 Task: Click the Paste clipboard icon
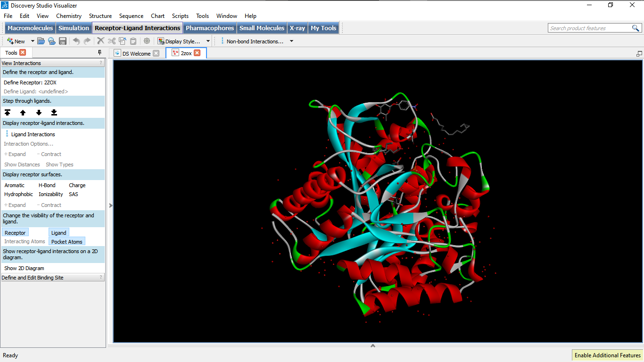coord(133,41)
